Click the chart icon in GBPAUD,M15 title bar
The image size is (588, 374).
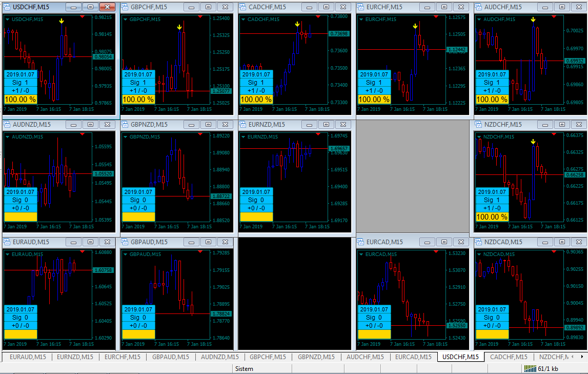(125, 242)
